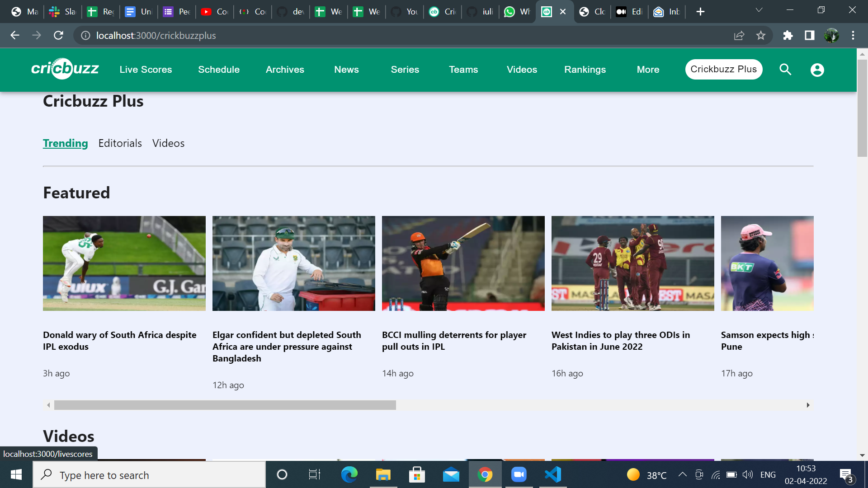Open the user account profile icon
Viewport: 868px width, 488px height.
click(x=817, y=70)
